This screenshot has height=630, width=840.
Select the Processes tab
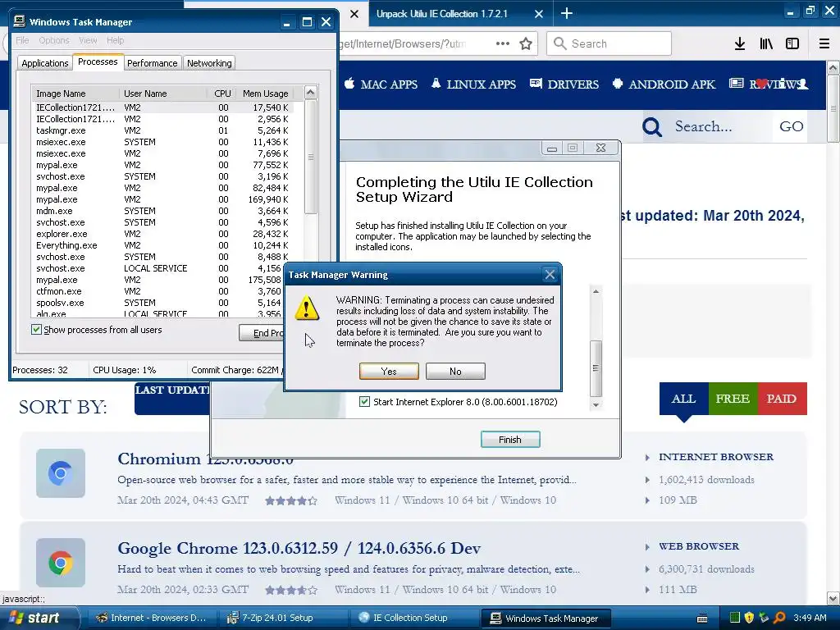[98, 62]
